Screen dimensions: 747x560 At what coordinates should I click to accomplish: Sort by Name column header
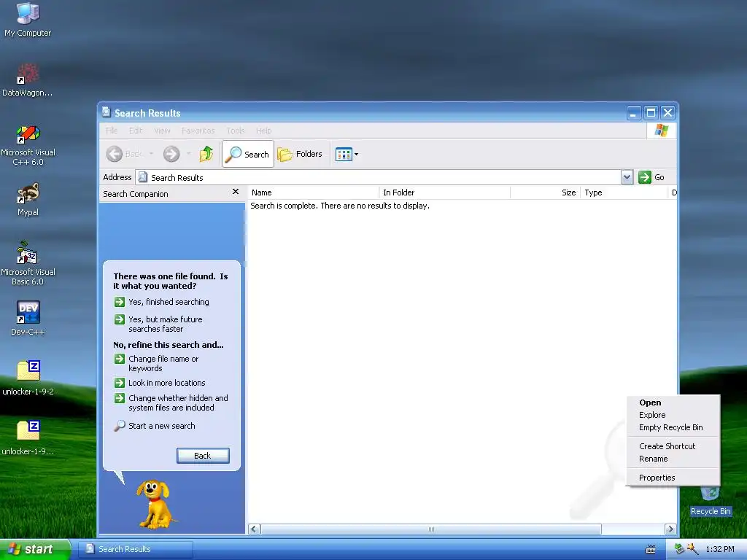(x=314, y=192)
